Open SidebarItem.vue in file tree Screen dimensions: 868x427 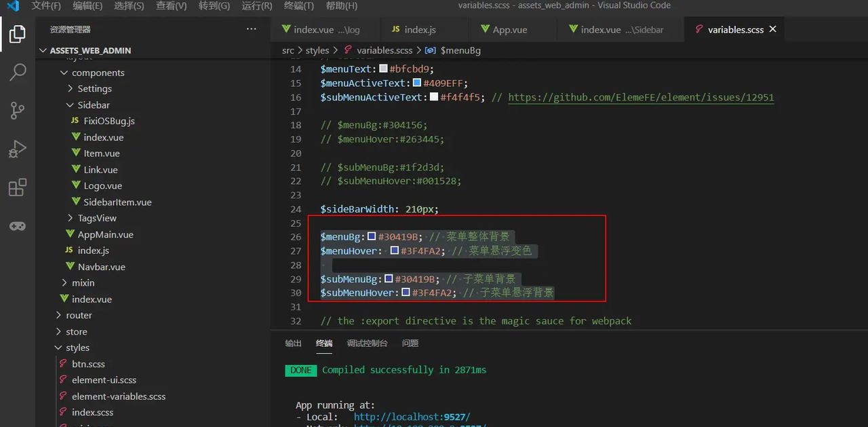[x=117, y=202]
